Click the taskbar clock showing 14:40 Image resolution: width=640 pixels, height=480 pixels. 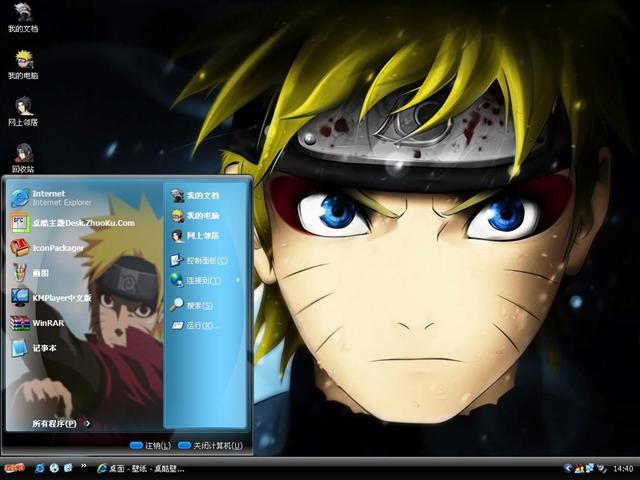(x=623, y=469)
